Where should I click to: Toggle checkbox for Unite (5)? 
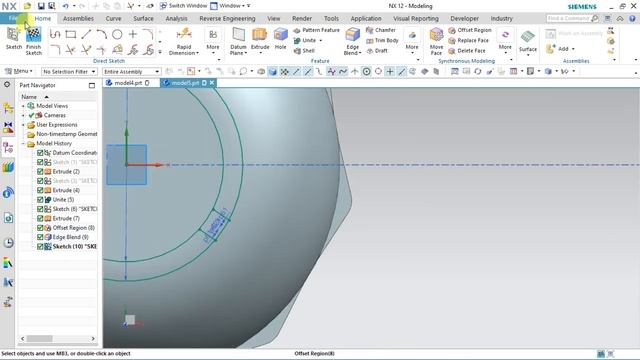tap(40, 200)
